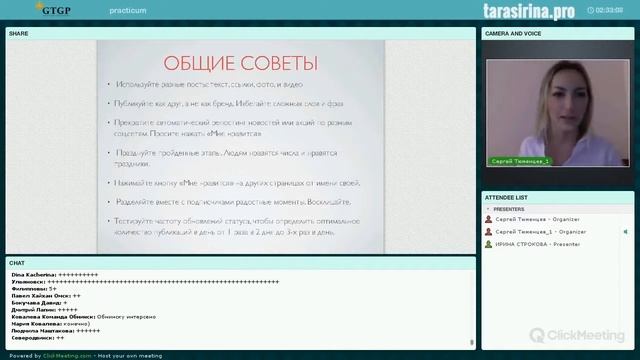640x360 pixels.
Task: Click the chat panel scrollbar handle
Action: pyautogui.click(x=472, y=342)
